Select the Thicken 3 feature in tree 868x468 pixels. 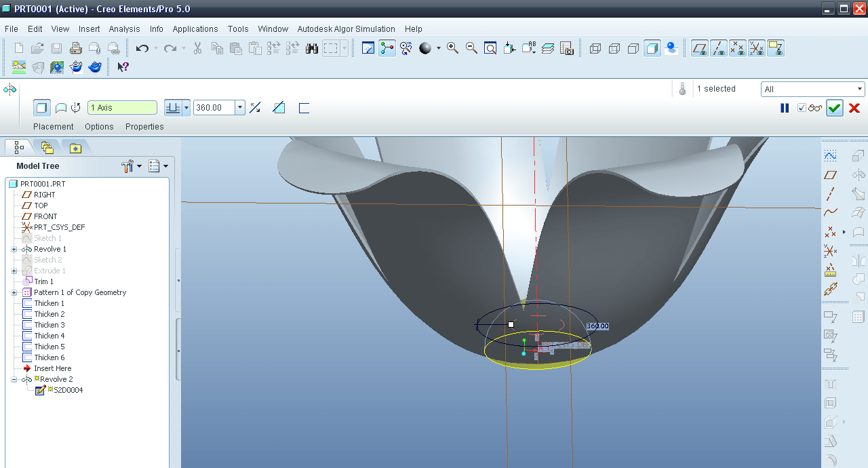point(50,325)
